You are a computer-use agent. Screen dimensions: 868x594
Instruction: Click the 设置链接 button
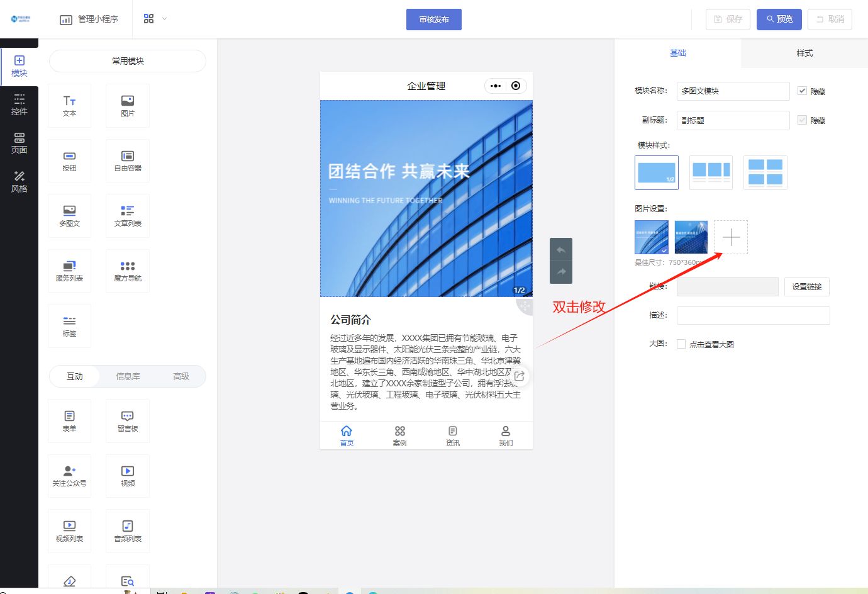(x=807, y=287)
